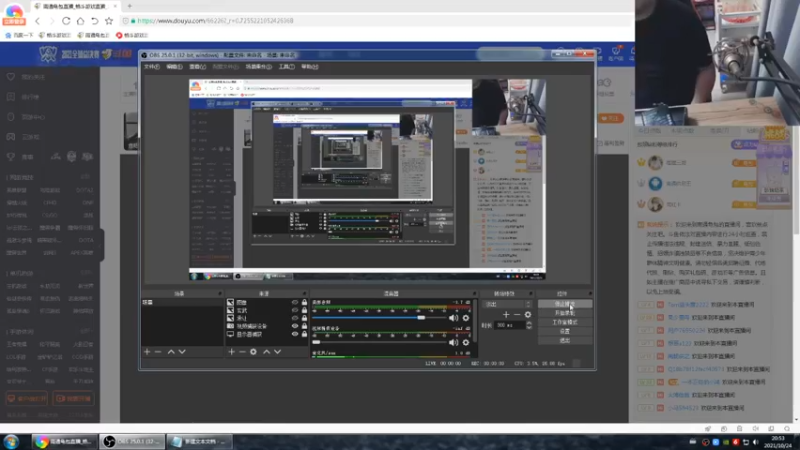Viewport: 800px width, 450px height.
Task: Toggle the lock of 显示器捕获 source
Action: (x=305, y=334)
